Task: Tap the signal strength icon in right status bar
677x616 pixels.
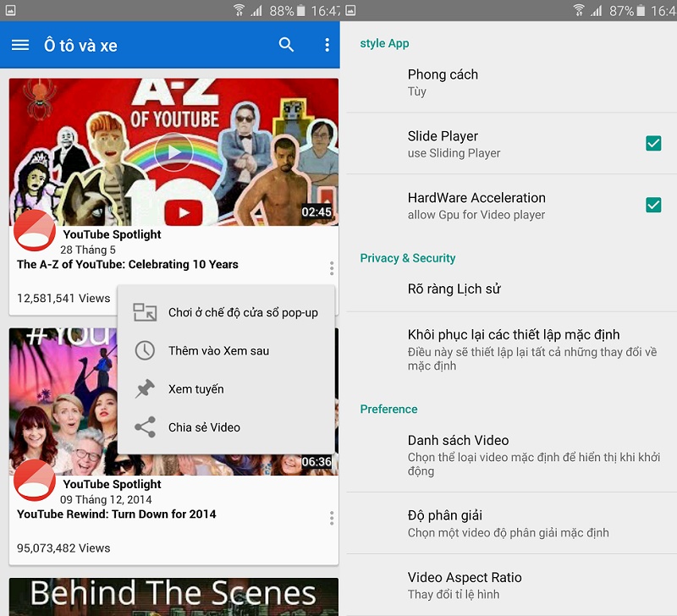Action: pyautogui.click(x=597, y=10)
